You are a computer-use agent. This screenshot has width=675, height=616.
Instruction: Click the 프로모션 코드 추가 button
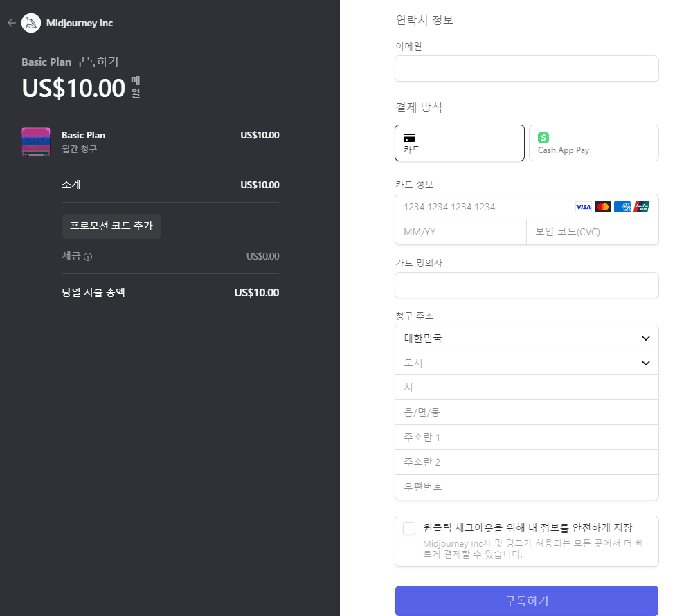click(111, 226)
